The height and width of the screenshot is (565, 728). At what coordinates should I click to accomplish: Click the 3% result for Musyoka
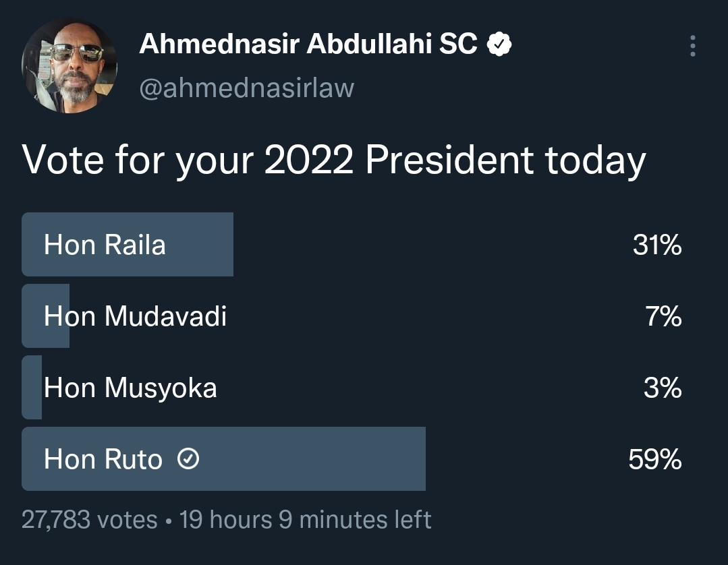663,389
